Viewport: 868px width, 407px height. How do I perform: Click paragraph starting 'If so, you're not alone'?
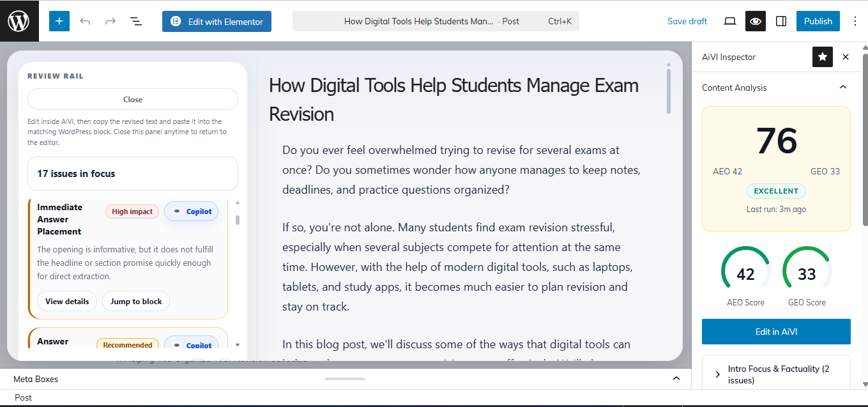[457, 266]
